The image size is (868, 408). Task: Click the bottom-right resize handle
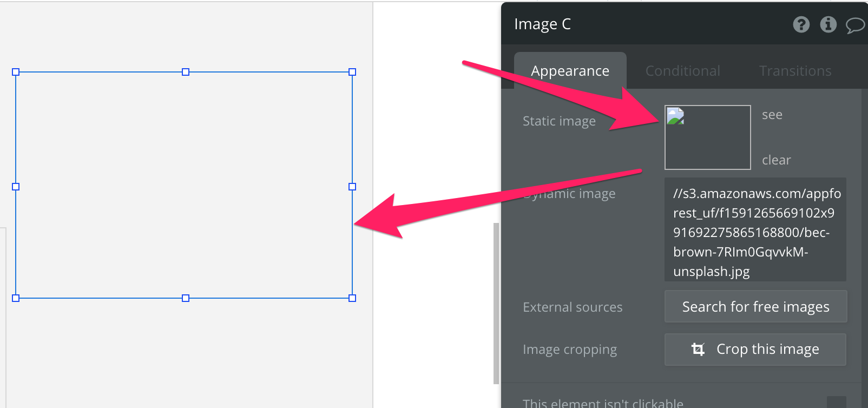pyautogui.click(x=352, y=298)
